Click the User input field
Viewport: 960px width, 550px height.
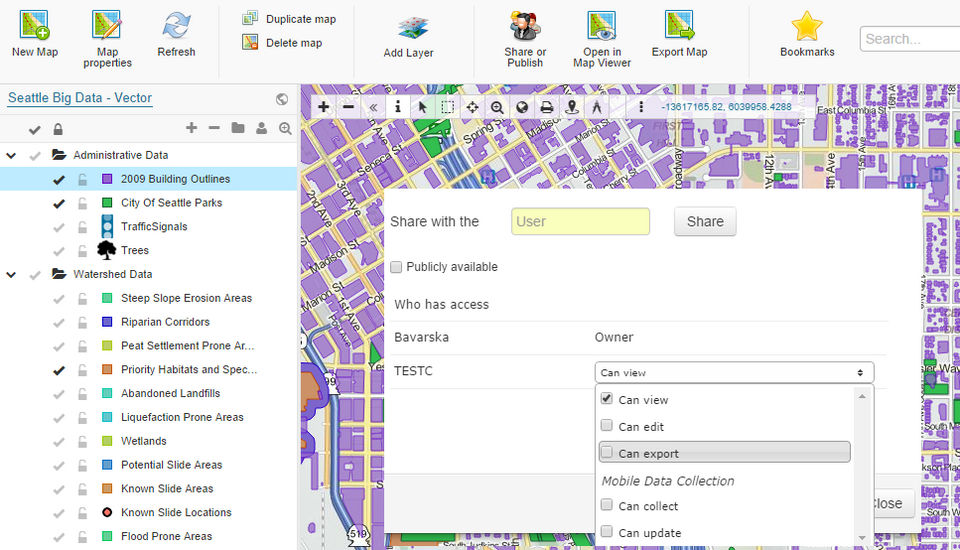(x=580, y=222)
